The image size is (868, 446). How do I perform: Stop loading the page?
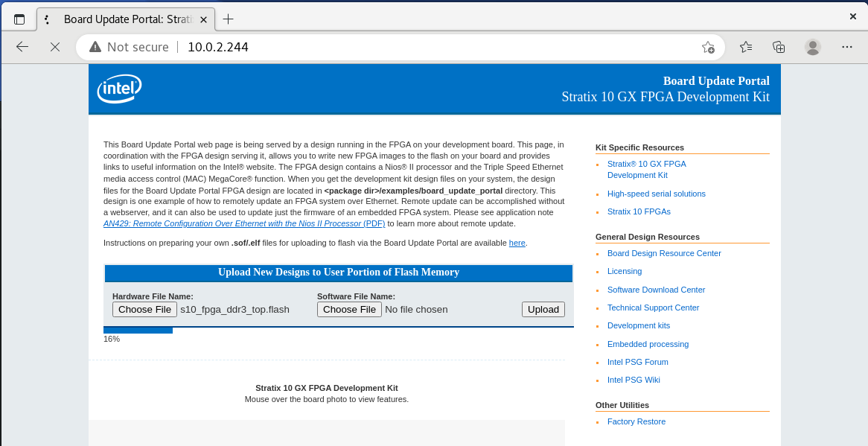point(54,46)
